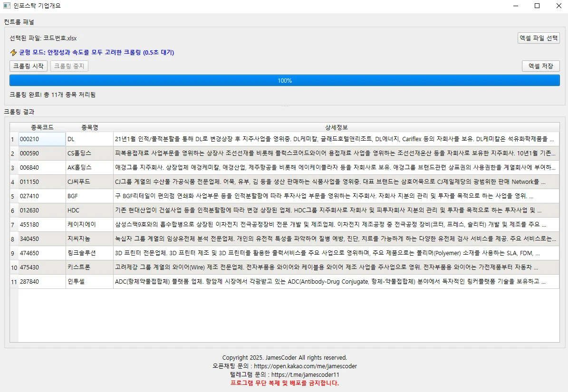
Task: Click detail cell starting 고려제강 그룹
Action: pos(336,267)
